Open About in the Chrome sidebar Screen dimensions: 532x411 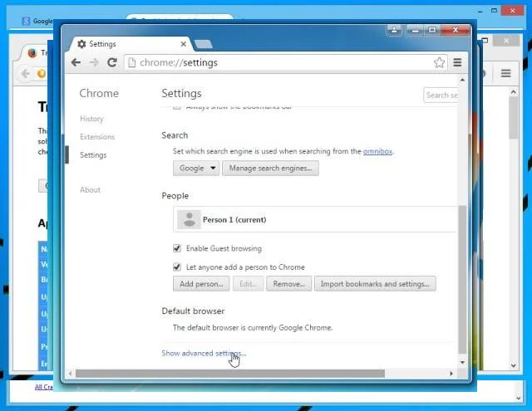(x=91, y=190)
